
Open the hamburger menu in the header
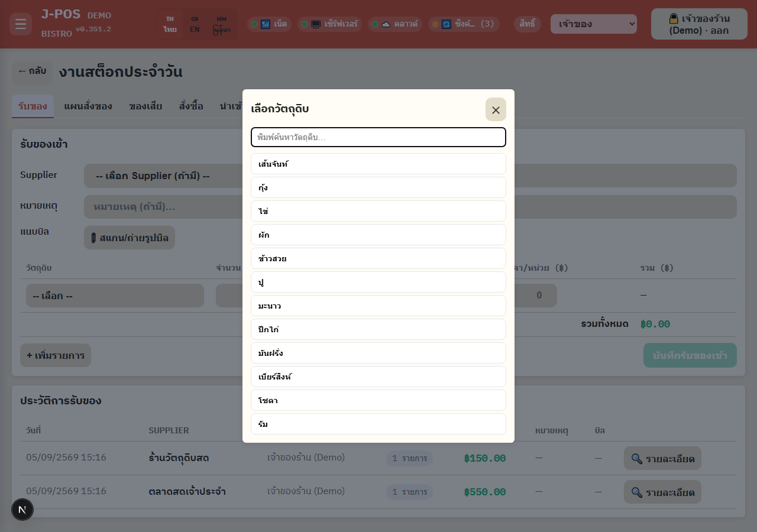point(21,24)
